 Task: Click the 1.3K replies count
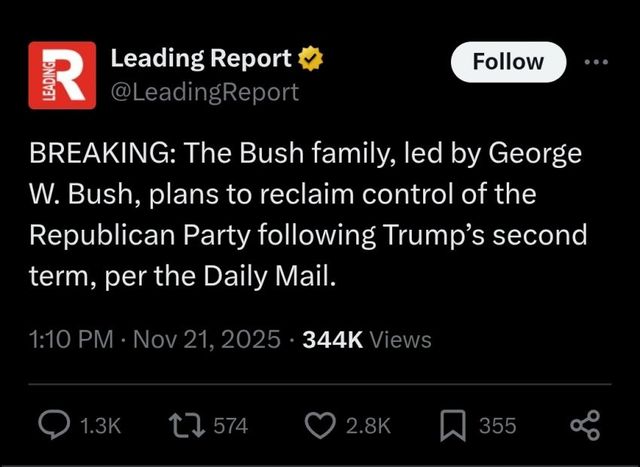tap(99, 426)
